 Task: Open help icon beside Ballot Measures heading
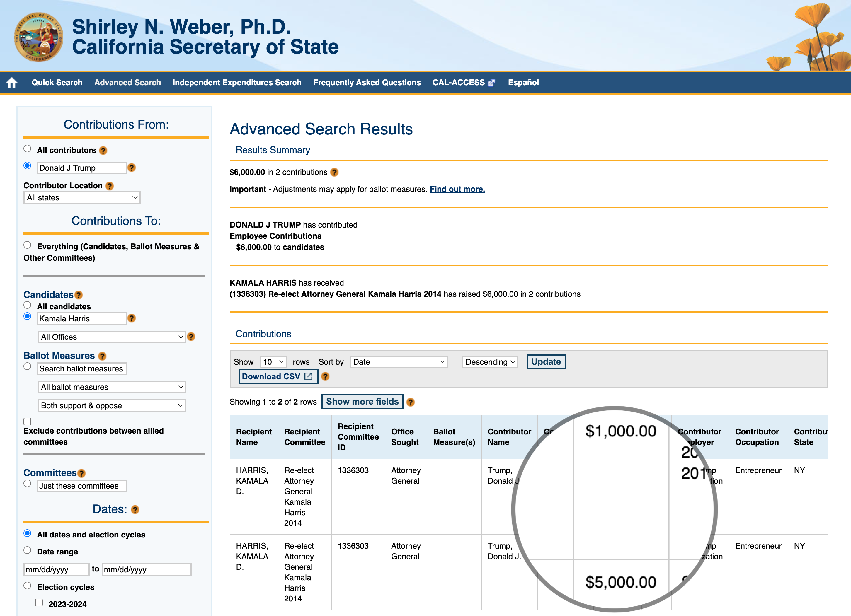coord(103,356)
